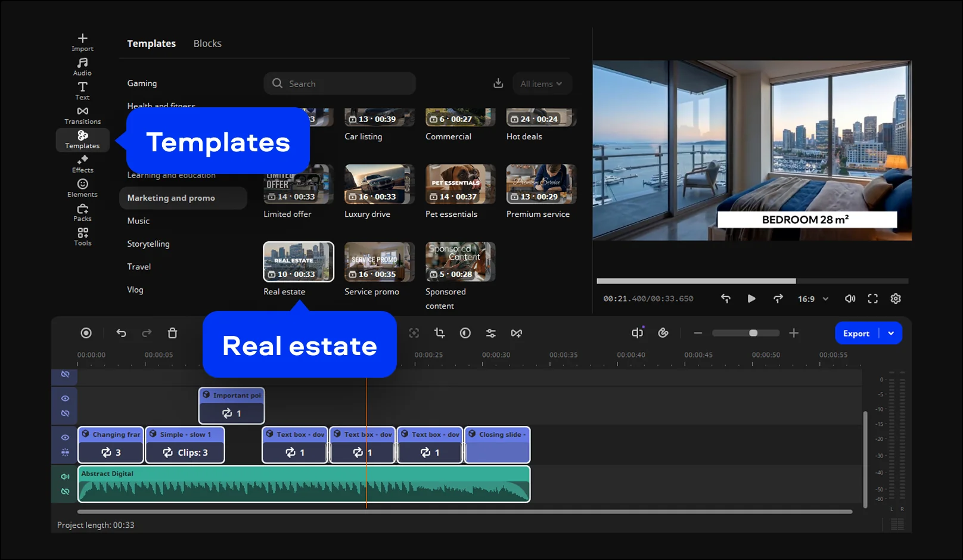Zoom in the timeline with plus button
The image size is (963, 560).
coord(794,333)
